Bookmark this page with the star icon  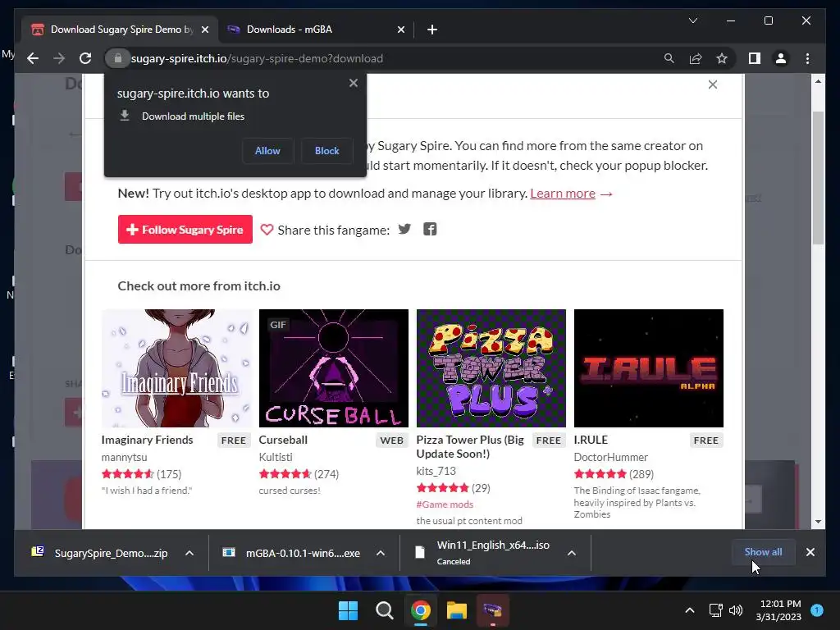(x=722, y=58)
